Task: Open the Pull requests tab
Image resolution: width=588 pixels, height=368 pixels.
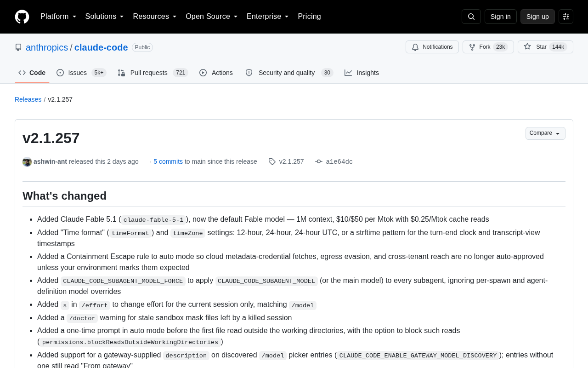Action: [x=153, y=73]
